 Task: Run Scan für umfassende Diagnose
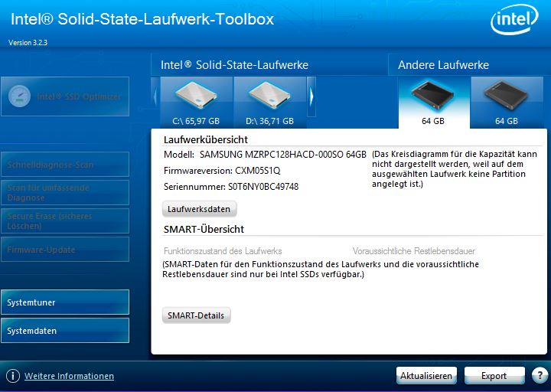click(x=65, y=193)
